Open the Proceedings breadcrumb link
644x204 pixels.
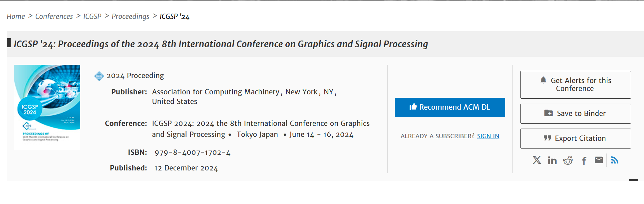(x=130, y=16)
